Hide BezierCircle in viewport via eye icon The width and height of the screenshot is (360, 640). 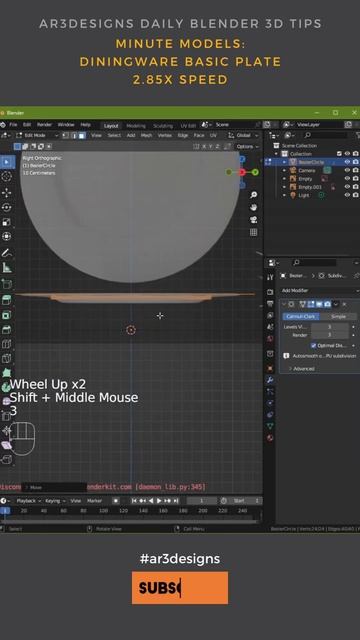click(x=347, y=162)
